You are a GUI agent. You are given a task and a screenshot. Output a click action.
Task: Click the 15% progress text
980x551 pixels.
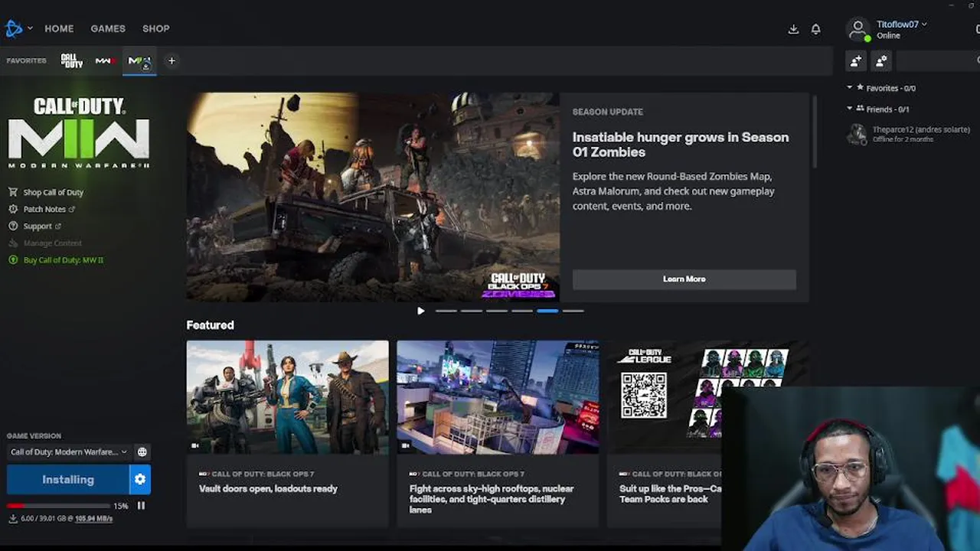click(x=121, y=507)
